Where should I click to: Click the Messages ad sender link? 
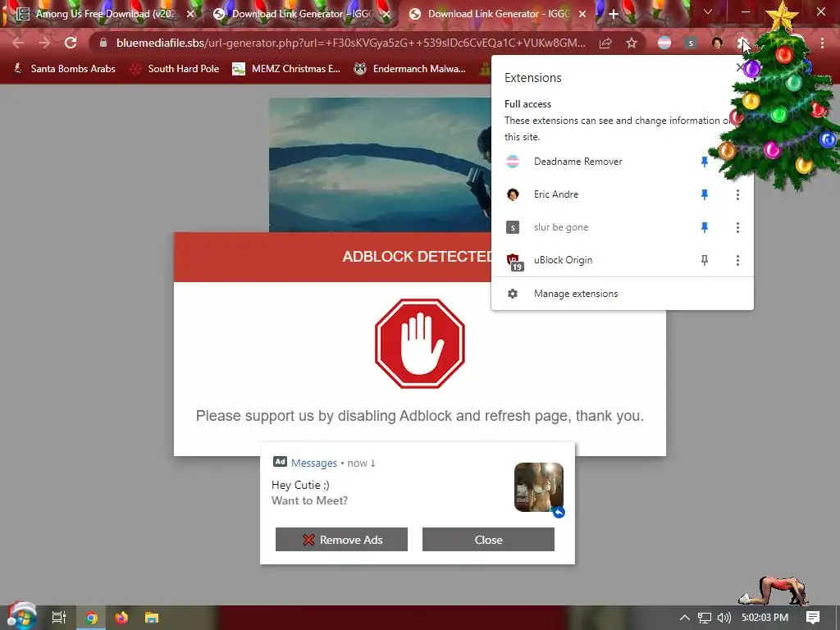[x=314, y=463]
